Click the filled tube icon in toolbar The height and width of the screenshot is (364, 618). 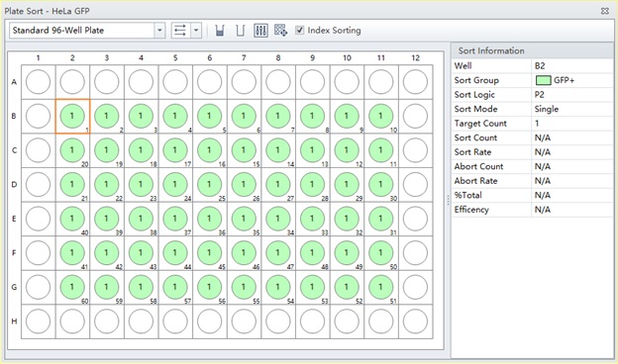[x=220, y=31]
